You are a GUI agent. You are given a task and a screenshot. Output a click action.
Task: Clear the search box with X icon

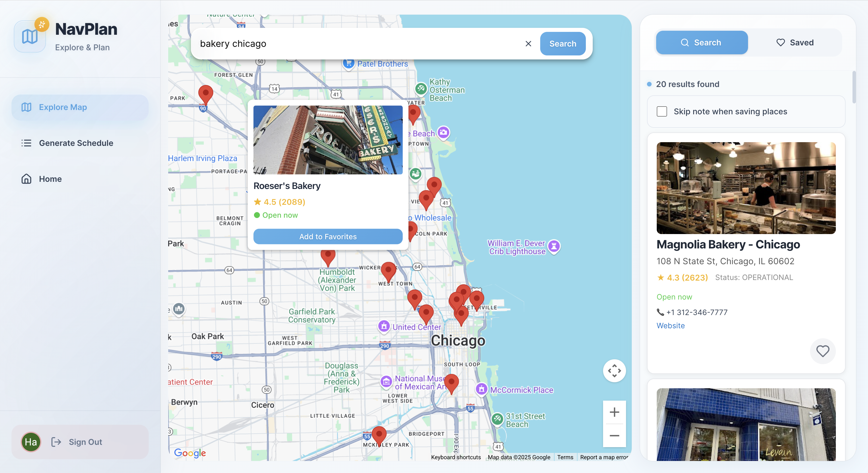[528, 44]
